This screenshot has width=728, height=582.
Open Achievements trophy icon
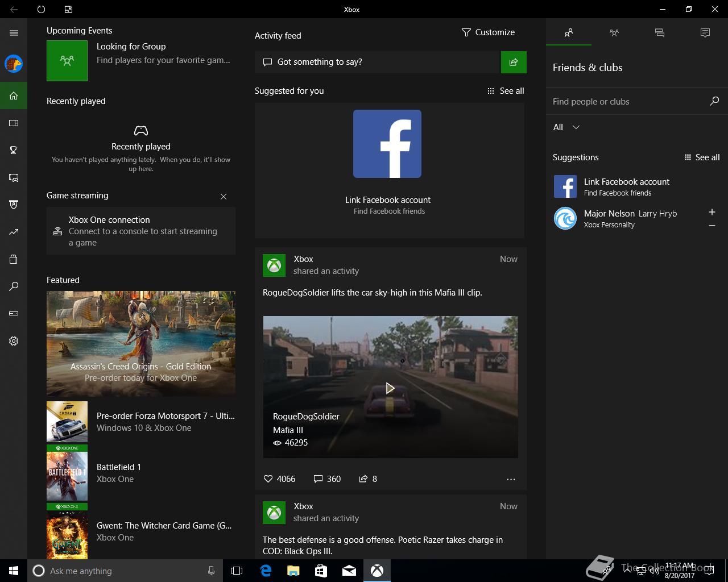pos(14,150)
